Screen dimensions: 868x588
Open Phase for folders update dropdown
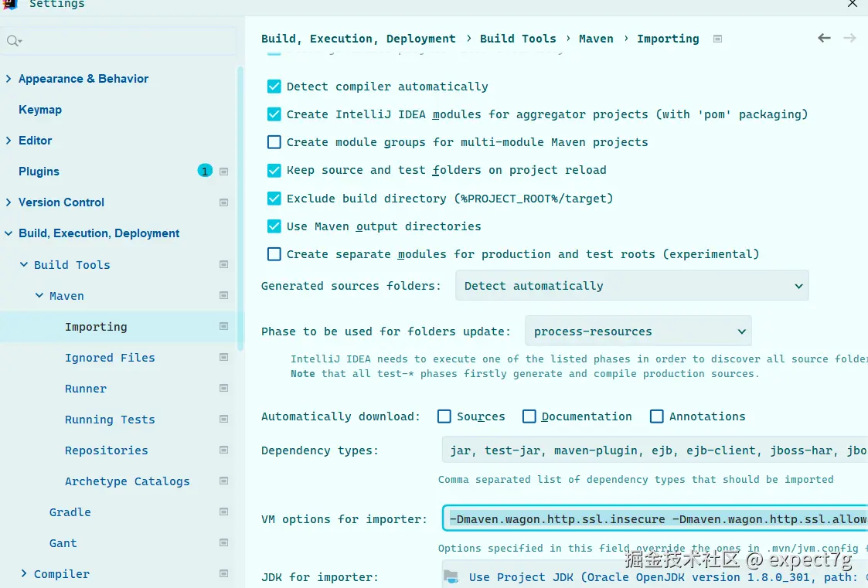click(638, 331)
